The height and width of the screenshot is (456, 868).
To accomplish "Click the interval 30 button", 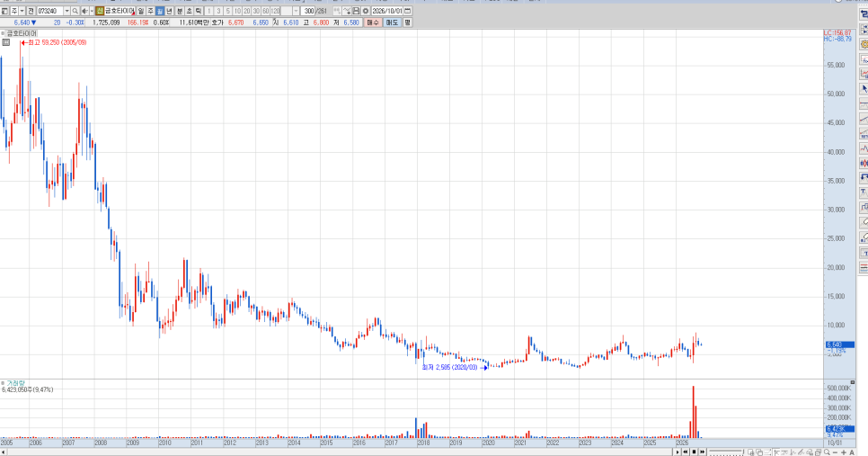I will pos(256,11).
